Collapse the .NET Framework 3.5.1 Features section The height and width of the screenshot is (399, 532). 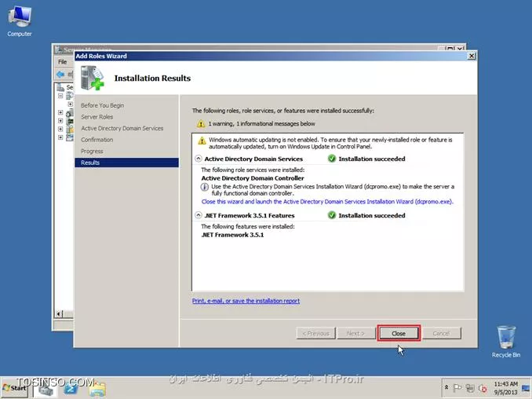[199, 215]
